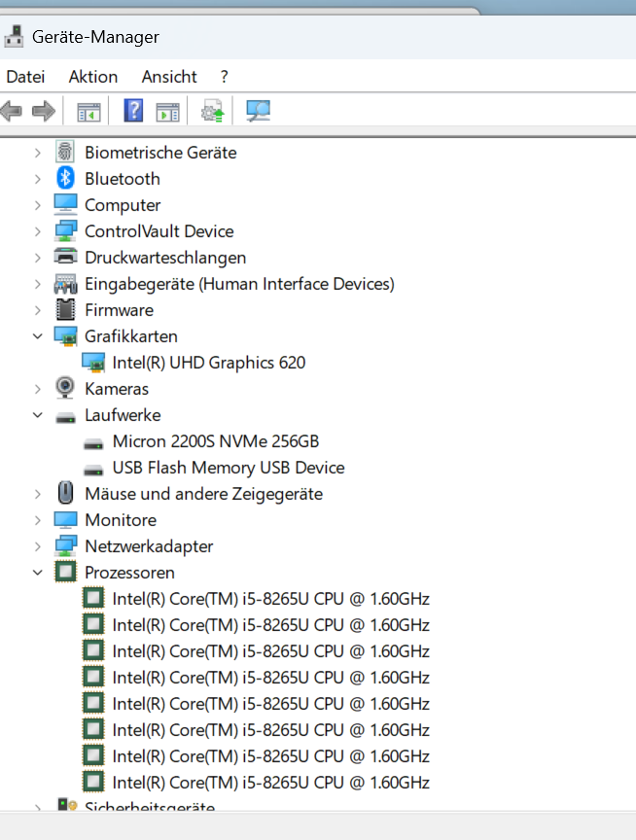
Task: Click the Back arrow toolbar icon
Action: point(12,112)
